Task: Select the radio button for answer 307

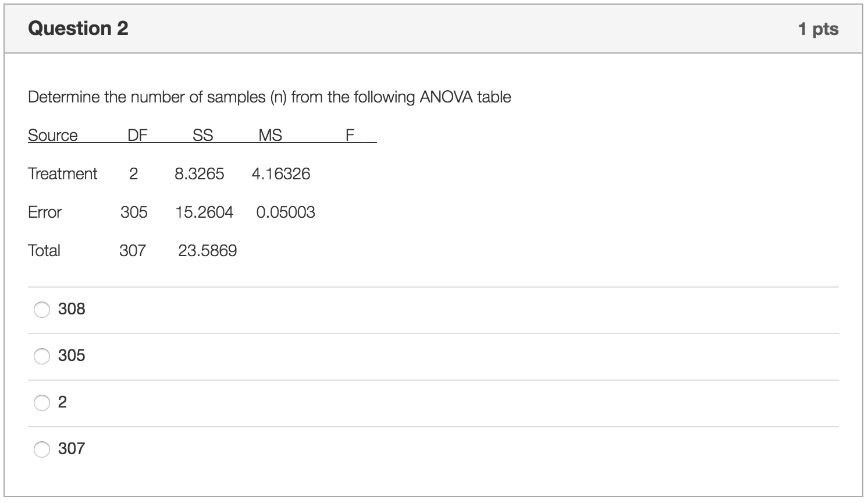Action: [x=41, y=449]
